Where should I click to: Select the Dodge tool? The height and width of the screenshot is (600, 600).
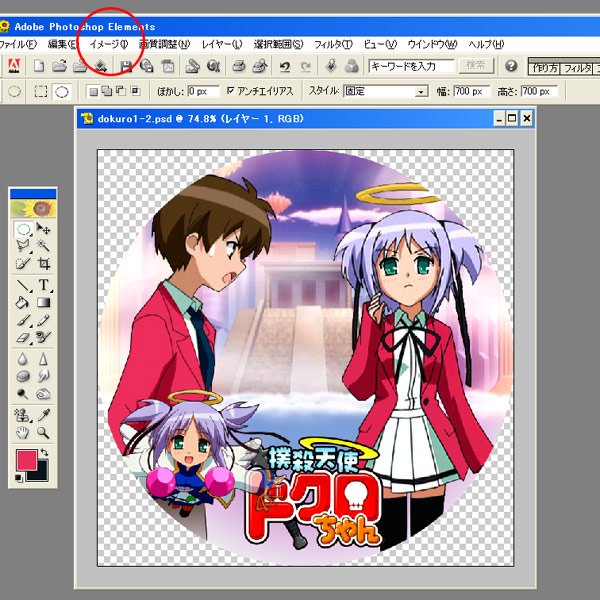pos(23,393)
